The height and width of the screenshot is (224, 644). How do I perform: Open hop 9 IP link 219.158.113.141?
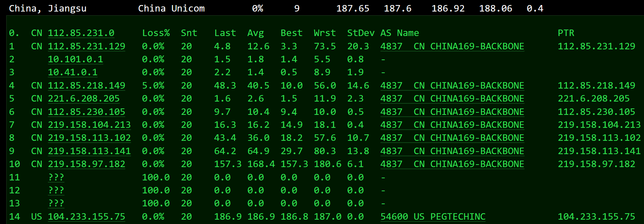coord(89,151)
